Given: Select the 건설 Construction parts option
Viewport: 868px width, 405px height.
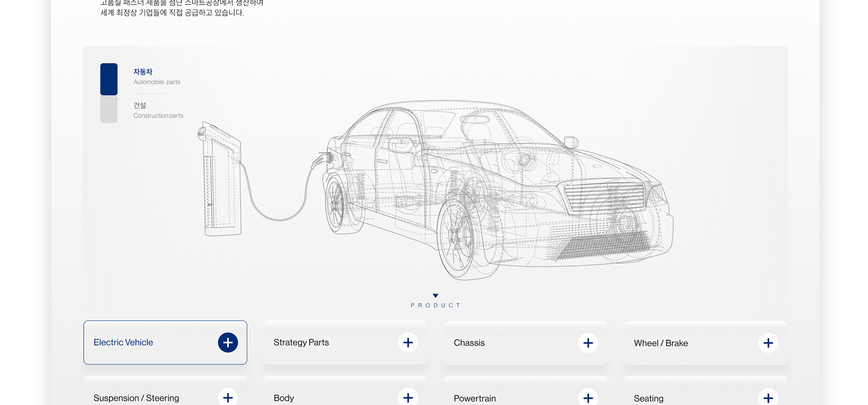Looking at the screenshot, I should (158, 110).
